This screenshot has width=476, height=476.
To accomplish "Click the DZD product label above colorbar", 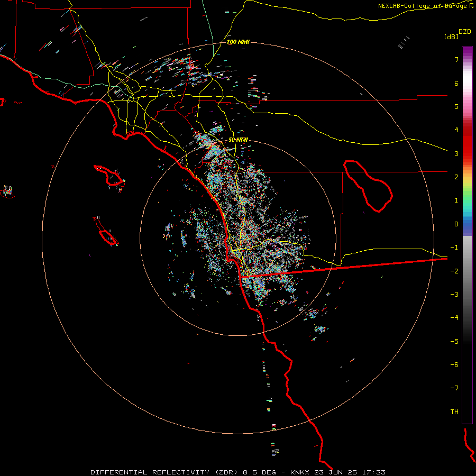I will click(x=465, y=32).
